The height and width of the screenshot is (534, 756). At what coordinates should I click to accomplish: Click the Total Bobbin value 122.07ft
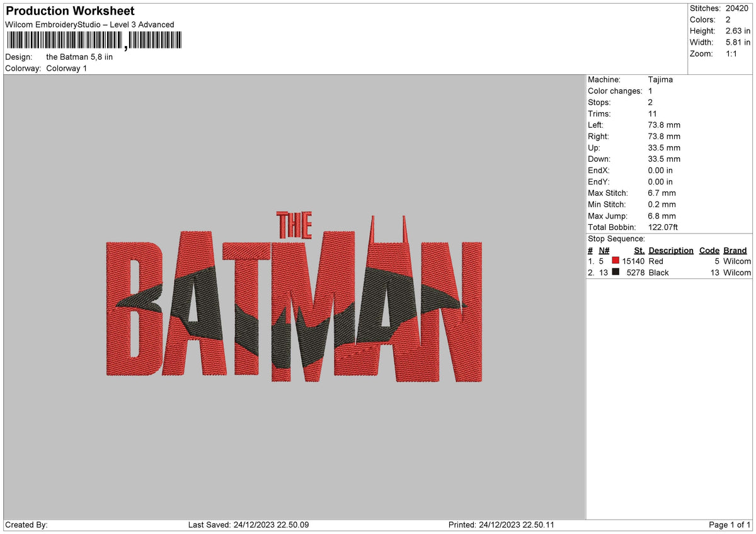[663, 227]
